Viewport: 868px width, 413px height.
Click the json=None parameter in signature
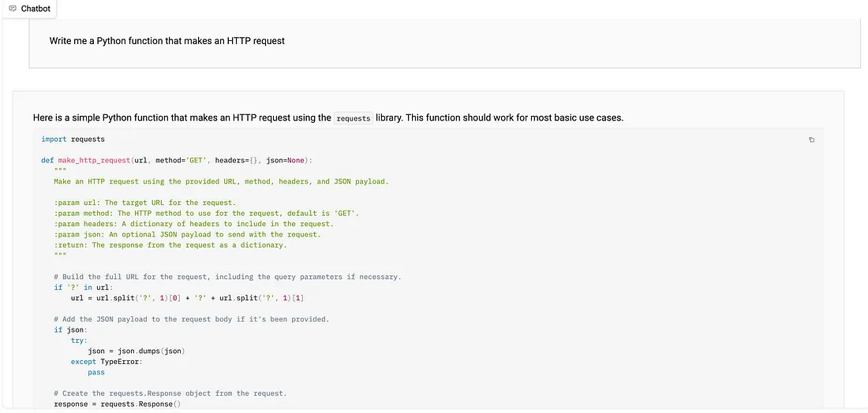coord(285,160)
